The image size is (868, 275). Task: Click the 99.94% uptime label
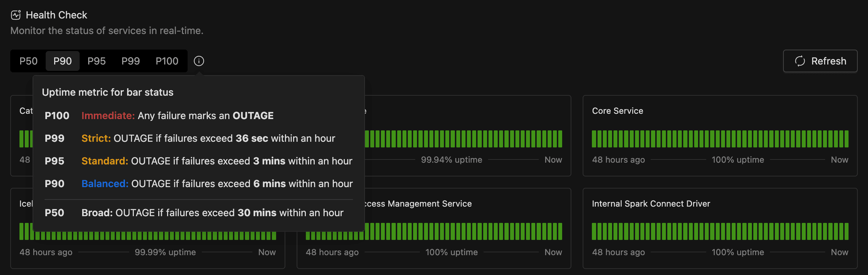pyautogui.click(x=451, y=160)
